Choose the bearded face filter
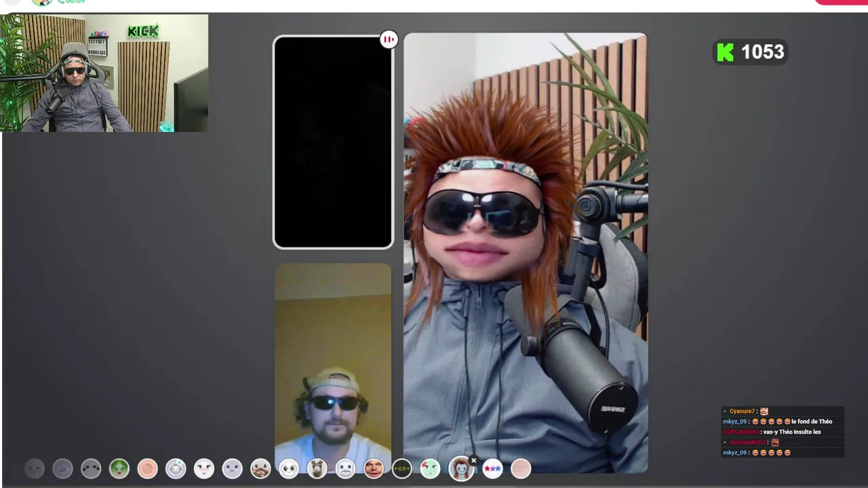Screen dimensions: 868x488 pos(260,468)
